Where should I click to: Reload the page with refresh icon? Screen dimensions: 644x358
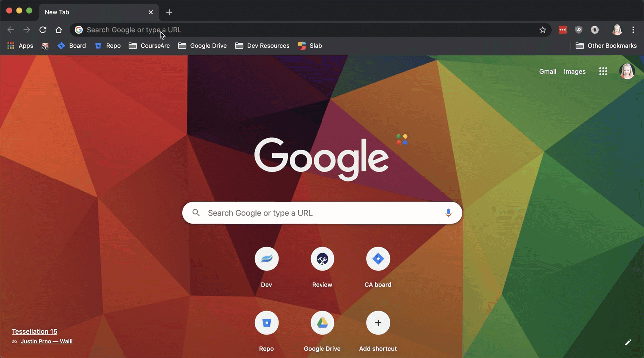pyautogui.click(x=43, y=30)
